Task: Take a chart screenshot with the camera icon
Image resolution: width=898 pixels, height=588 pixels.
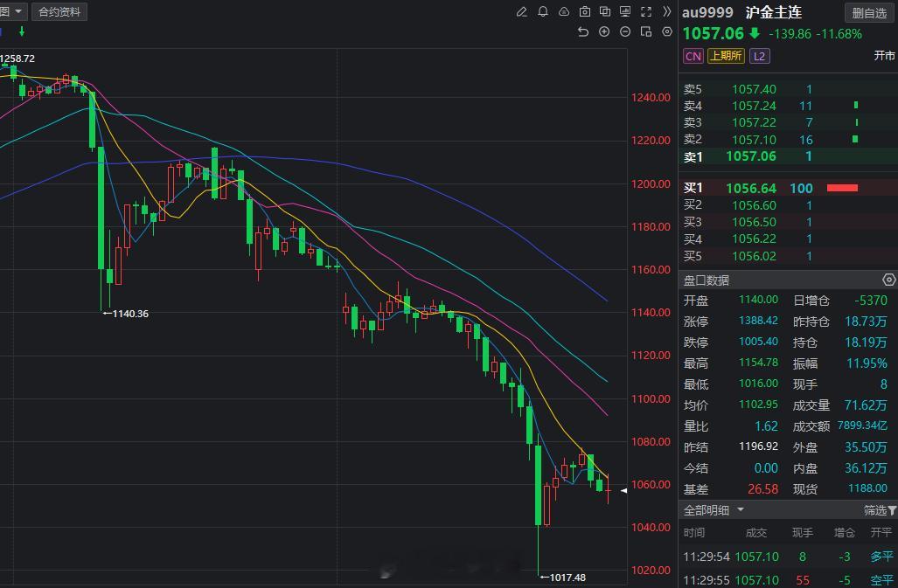Action: 585,11
